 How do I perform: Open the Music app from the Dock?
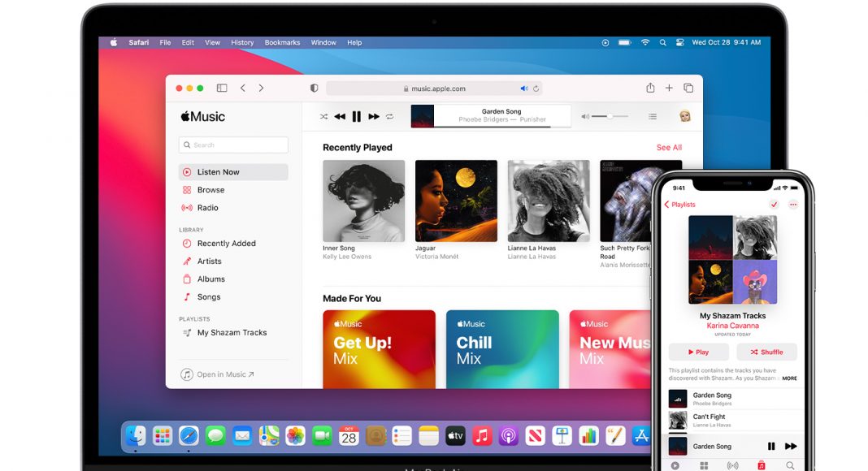(x=482, y=436)
